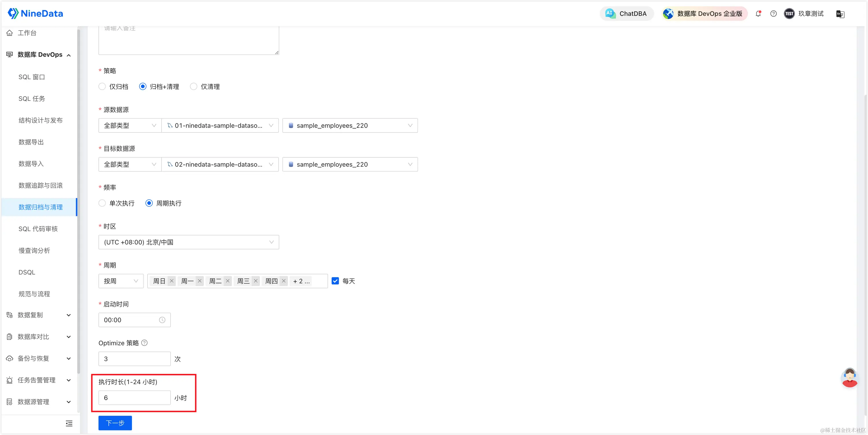This screenshot has width=868, height=435.
Task: Click the language translate icon
Action: tap(840, 14)
